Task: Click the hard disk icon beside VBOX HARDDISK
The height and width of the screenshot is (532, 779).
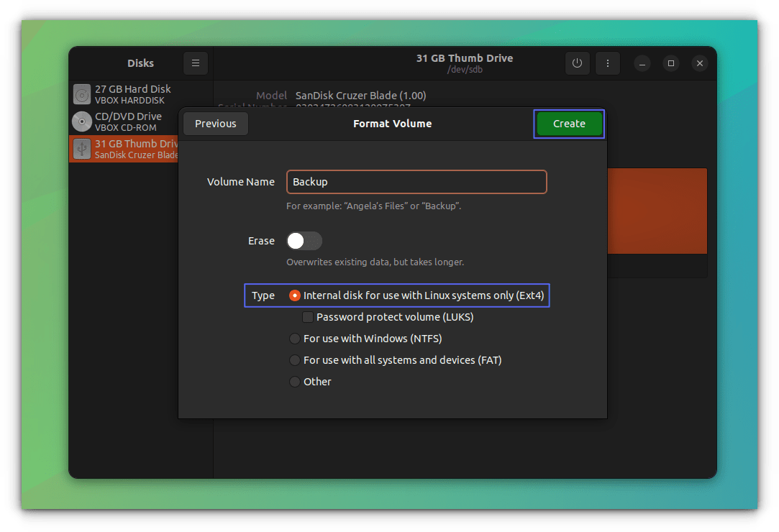Action: tap(81, 93)
